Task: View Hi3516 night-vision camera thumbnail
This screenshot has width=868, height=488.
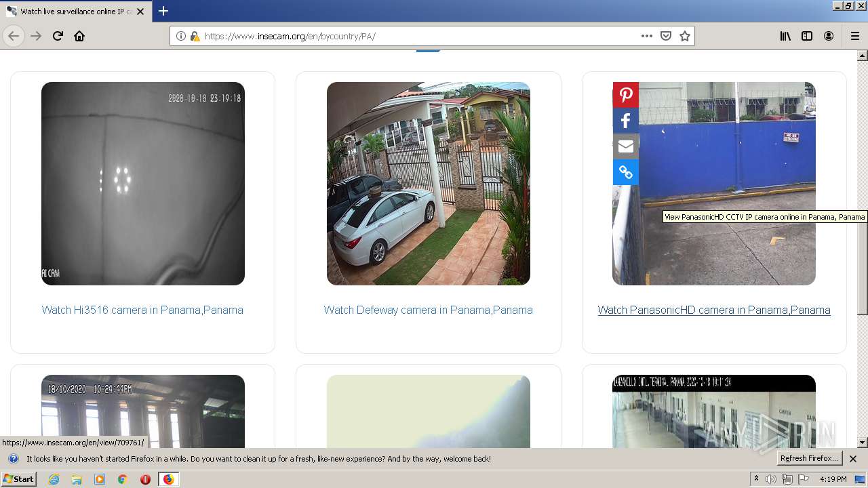Action: coord(142,184)
